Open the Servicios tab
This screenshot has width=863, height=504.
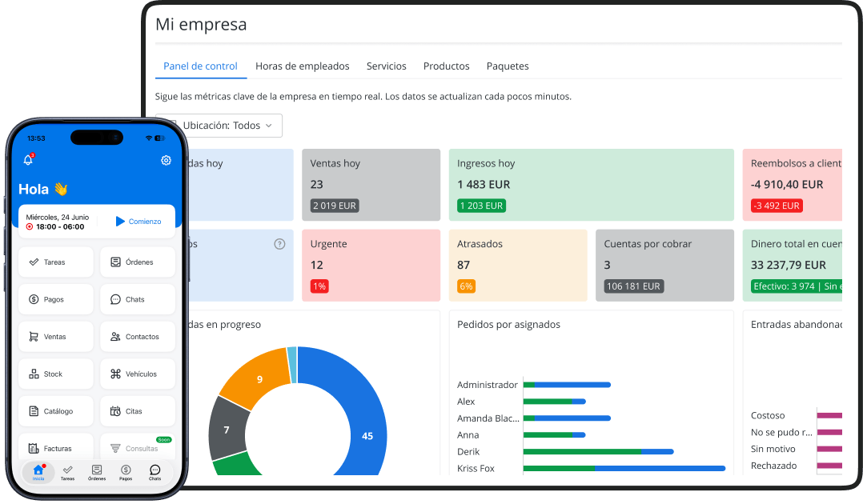point(387,66)
